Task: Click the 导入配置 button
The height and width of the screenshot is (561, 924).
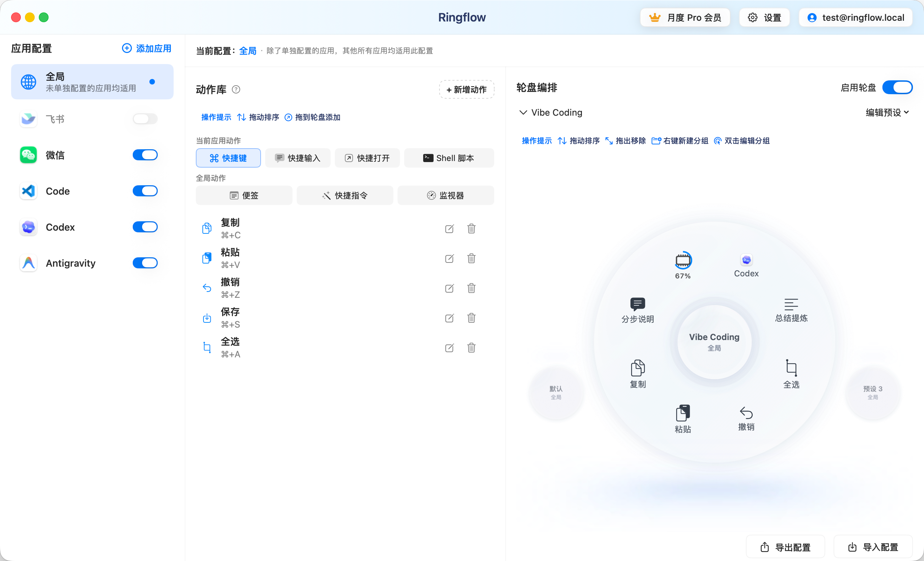Action: 873,547
